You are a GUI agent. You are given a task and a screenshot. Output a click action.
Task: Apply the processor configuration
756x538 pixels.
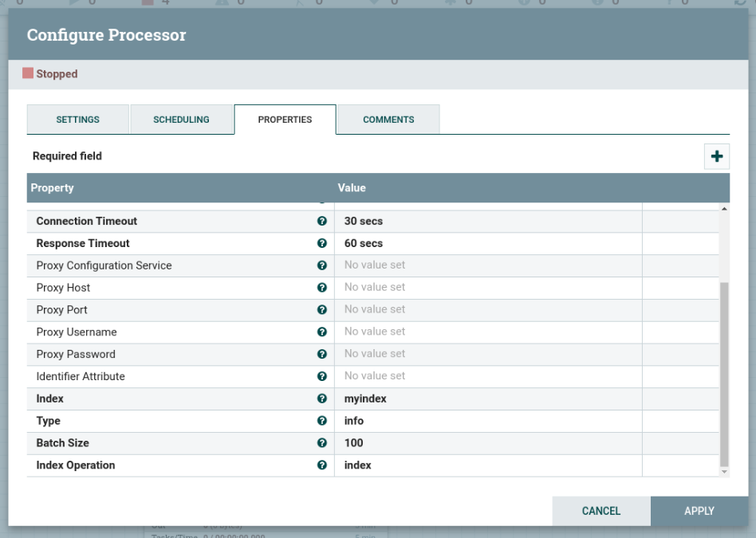pyautogui.click(x=699, y=511)
